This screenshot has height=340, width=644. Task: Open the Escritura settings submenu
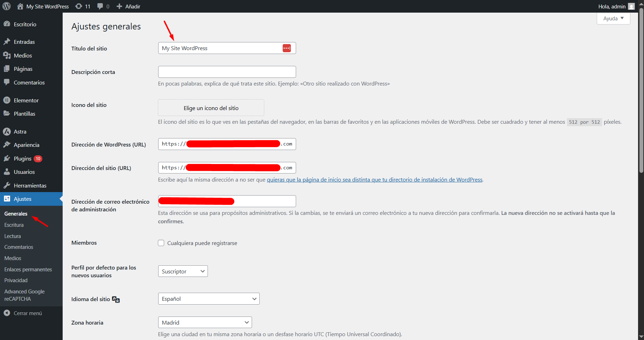pos(14,225)
